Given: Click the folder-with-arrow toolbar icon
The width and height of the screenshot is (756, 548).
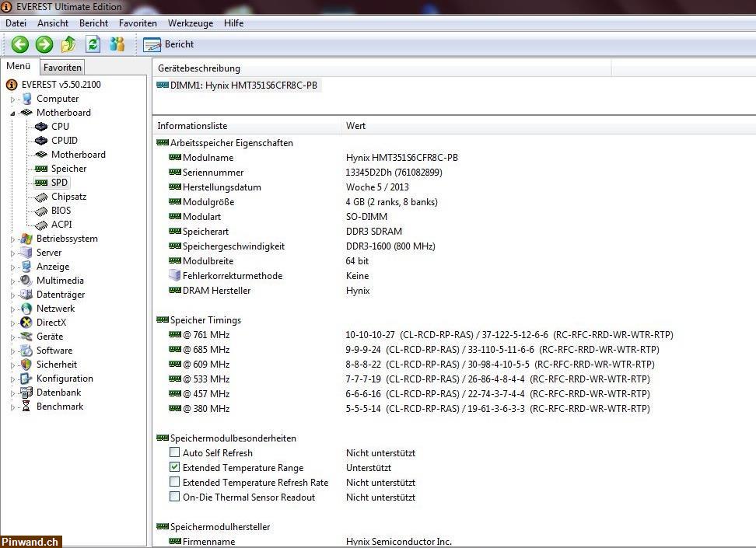Looking at the screenshot, I should (x=68, y=44).
